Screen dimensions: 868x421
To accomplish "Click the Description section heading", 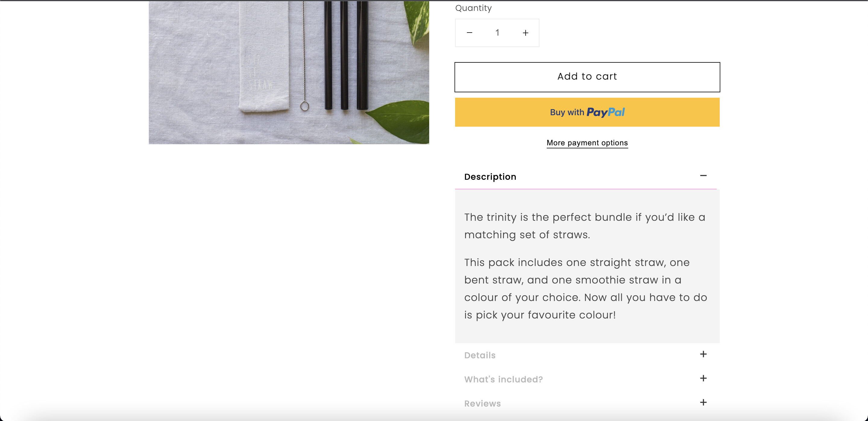I will coord(490,177).
